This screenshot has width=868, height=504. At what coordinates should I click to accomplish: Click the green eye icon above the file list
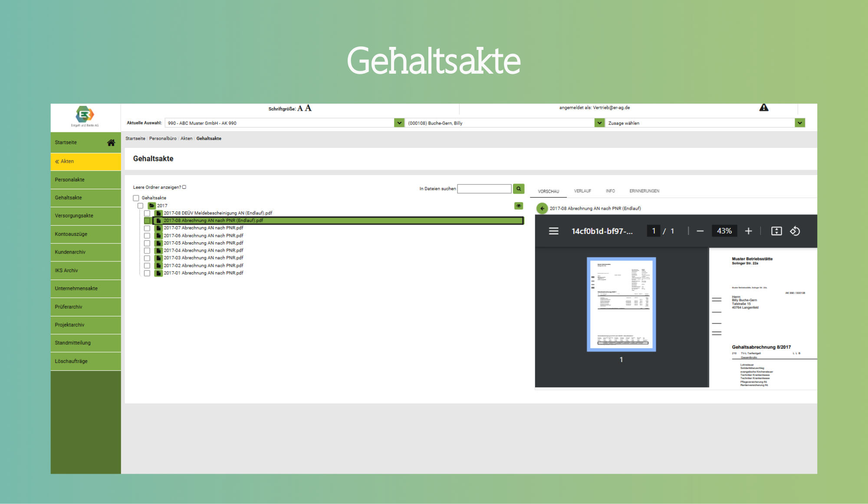519,206
